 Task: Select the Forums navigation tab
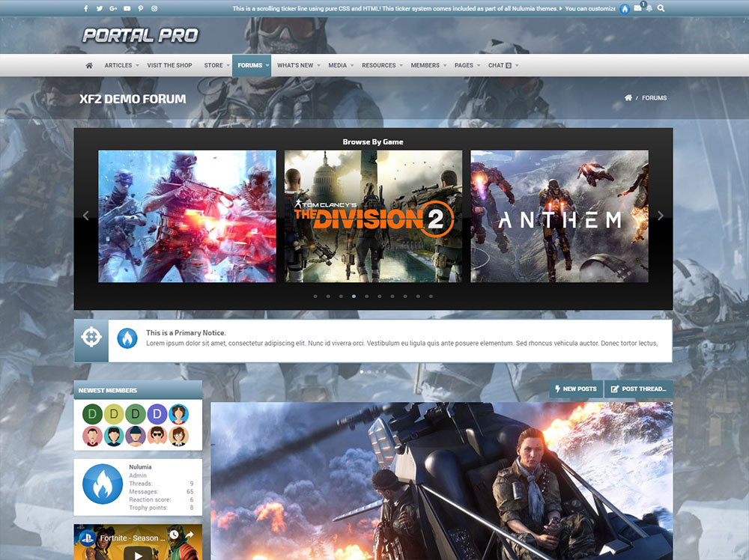(250, 65)
